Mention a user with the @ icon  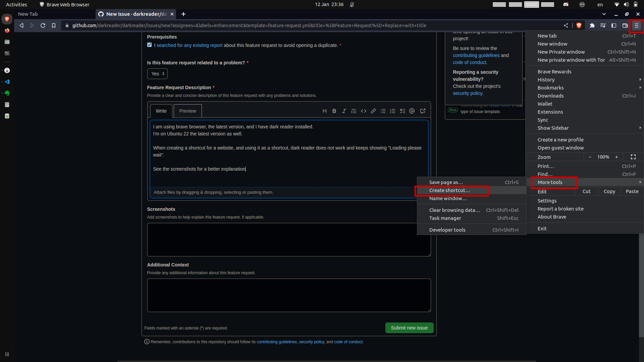click(x=412, y=111)
